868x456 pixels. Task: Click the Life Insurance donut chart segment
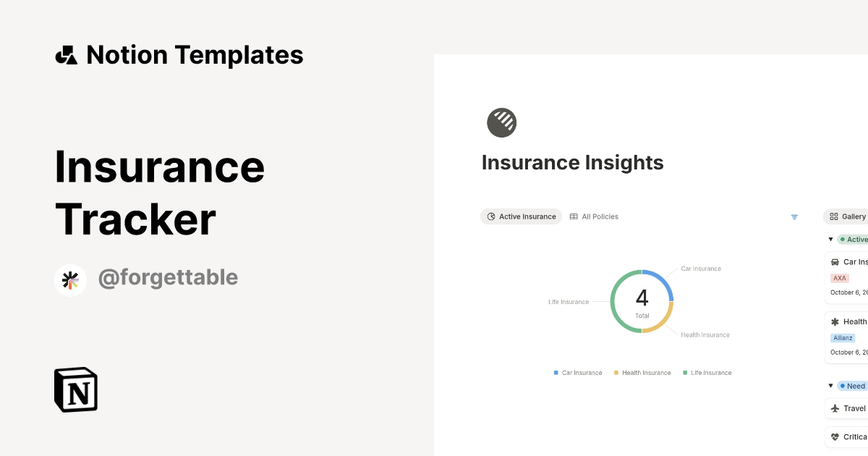tap(613, 300)
